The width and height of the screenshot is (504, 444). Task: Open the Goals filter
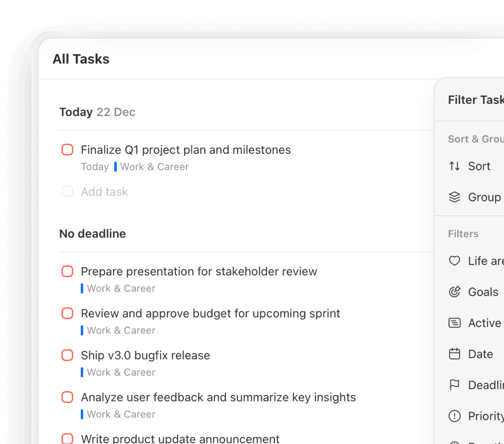483,292
